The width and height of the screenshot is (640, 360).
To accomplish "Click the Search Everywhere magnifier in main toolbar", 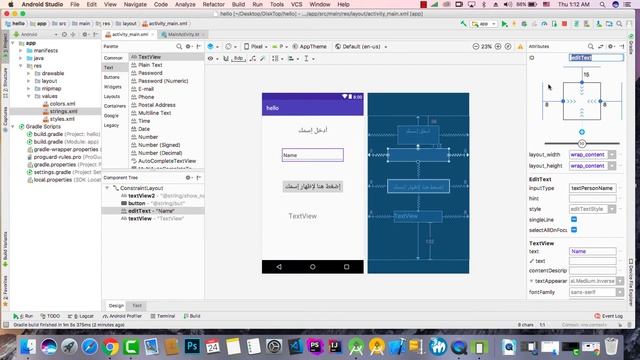I will pos(619,24).
